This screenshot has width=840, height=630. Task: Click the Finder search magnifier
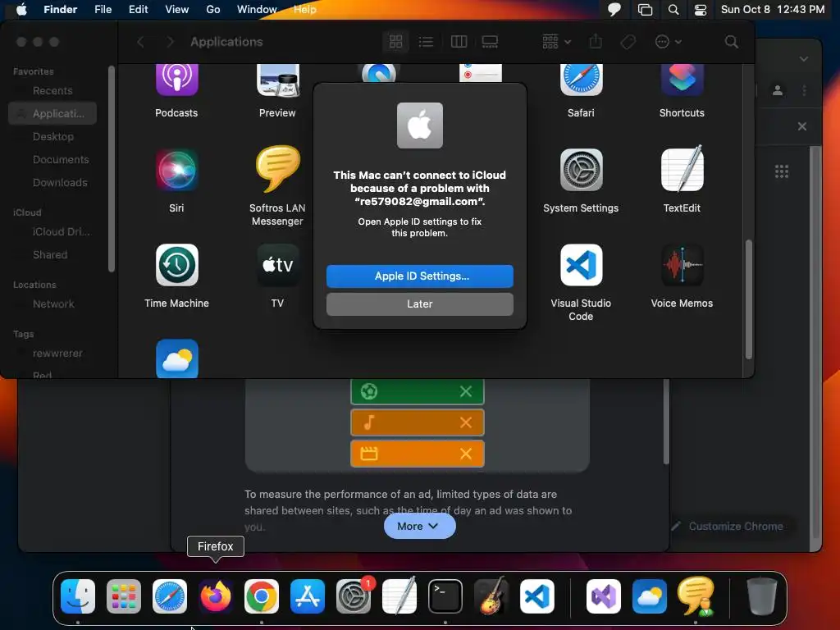pos(731,42)
